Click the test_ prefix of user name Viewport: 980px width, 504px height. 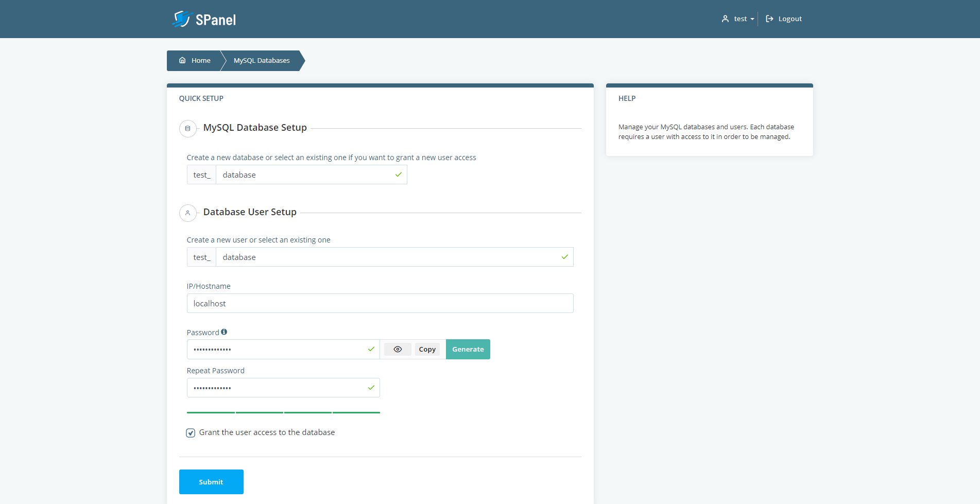click(202, 257)
